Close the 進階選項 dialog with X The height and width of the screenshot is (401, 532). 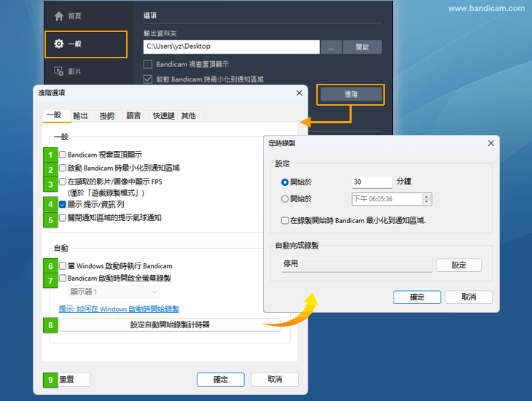click(299, 93)
